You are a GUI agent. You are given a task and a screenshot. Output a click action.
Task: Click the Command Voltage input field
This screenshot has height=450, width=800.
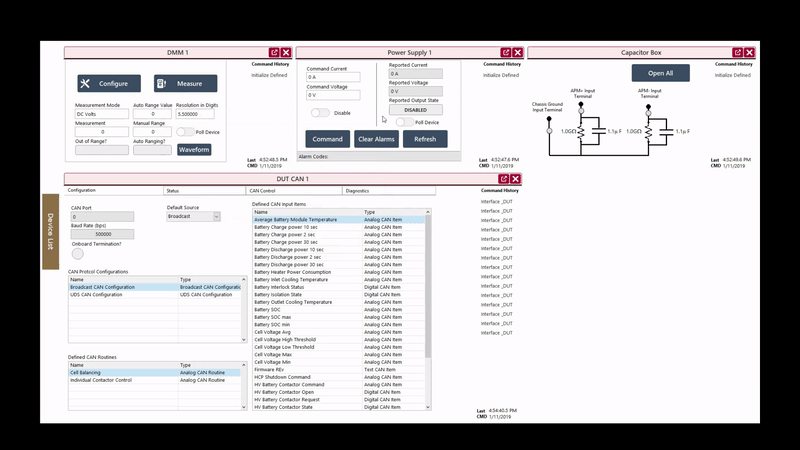point(333,95)
